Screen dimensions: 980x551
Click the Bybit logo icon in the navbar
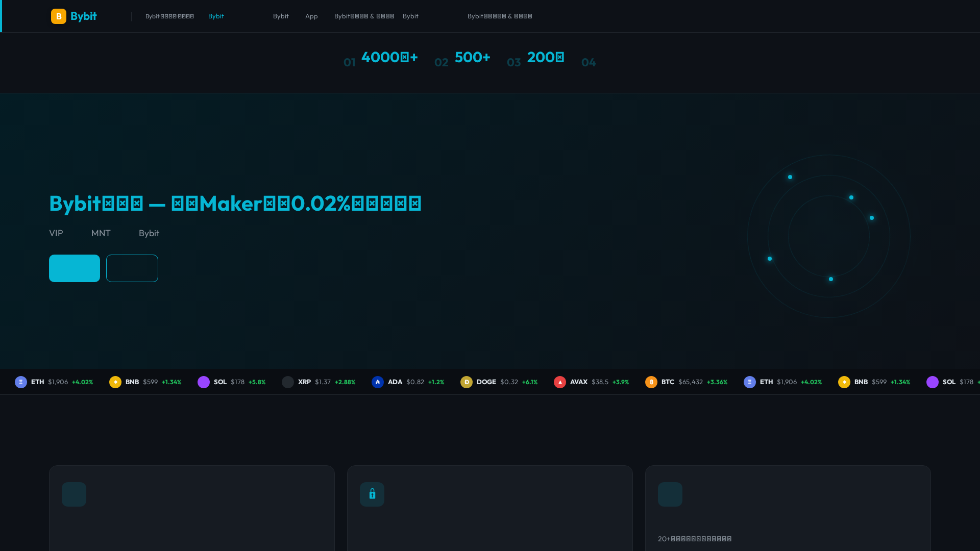click(x=58, y=16)
